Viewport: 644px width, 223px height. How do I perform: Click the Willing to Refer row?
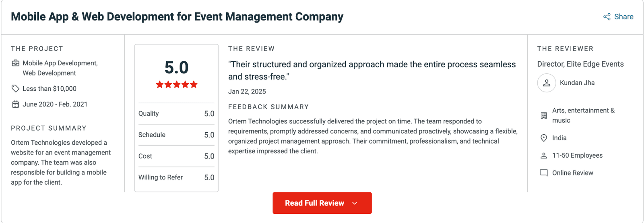pos(176,177)
